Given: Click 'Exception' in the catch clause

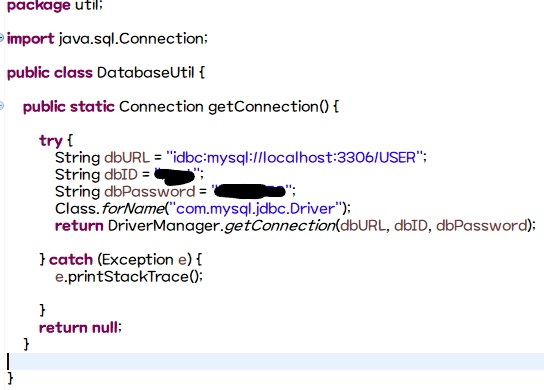Looking at the screenshot, I should (138, 260).
